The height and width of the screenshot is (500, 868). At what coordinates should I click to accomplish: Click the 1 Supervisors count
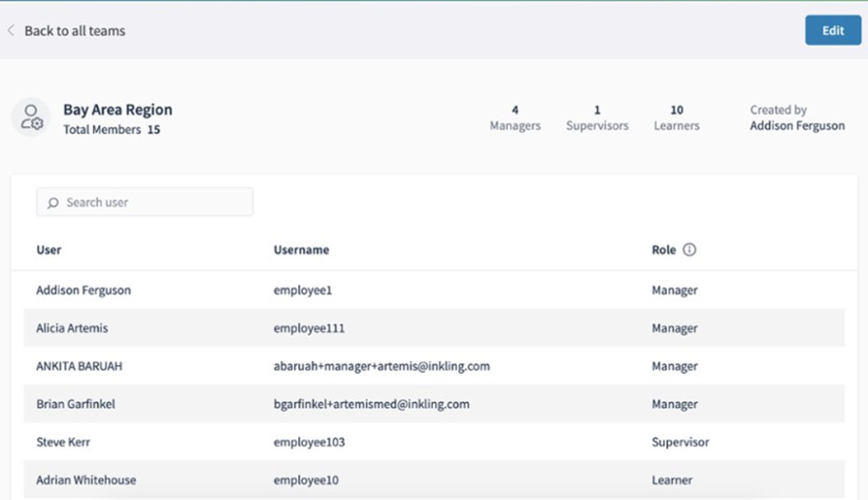point(597,118)
